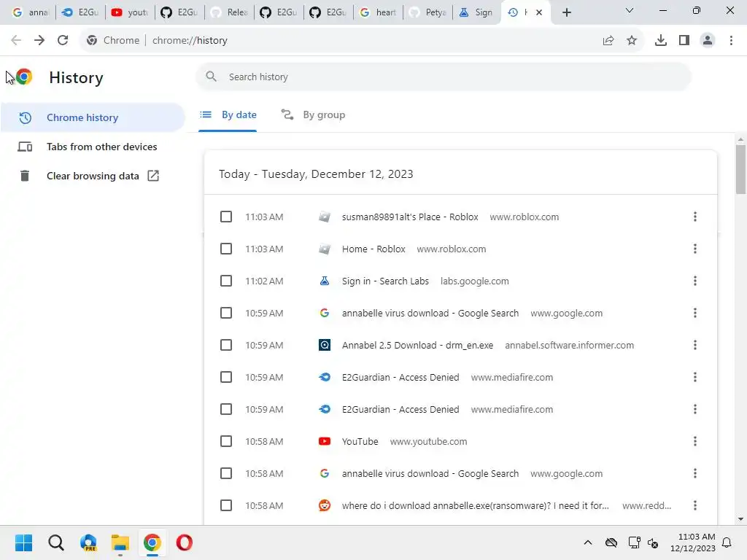This screenshot has height=560, width=747.
Task: Open the profile avatar menu
Action: tap(708, 41)
